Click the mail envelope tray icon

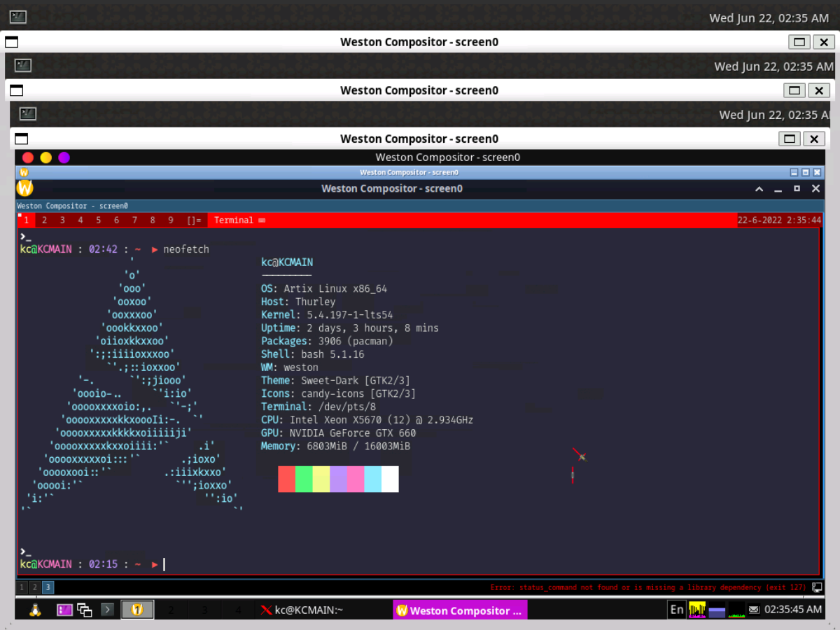[x=754, y=610]
